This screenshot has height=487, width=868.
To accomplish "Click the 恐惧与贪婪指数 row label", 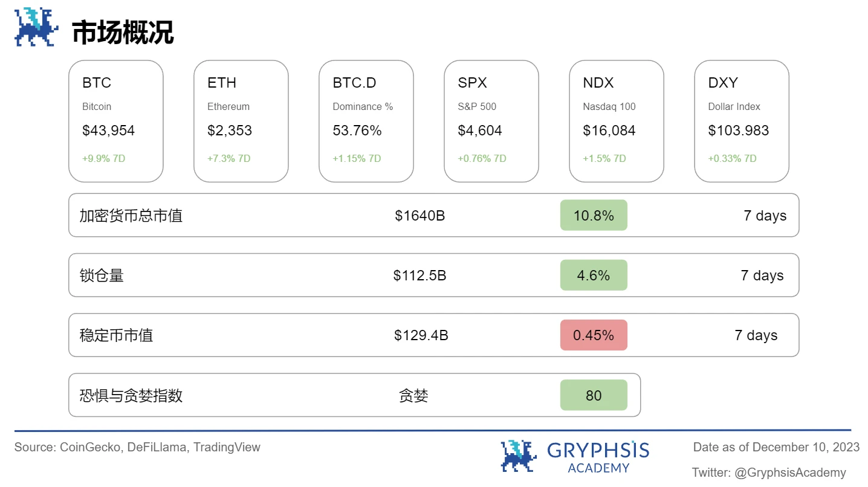I will 131,396.
